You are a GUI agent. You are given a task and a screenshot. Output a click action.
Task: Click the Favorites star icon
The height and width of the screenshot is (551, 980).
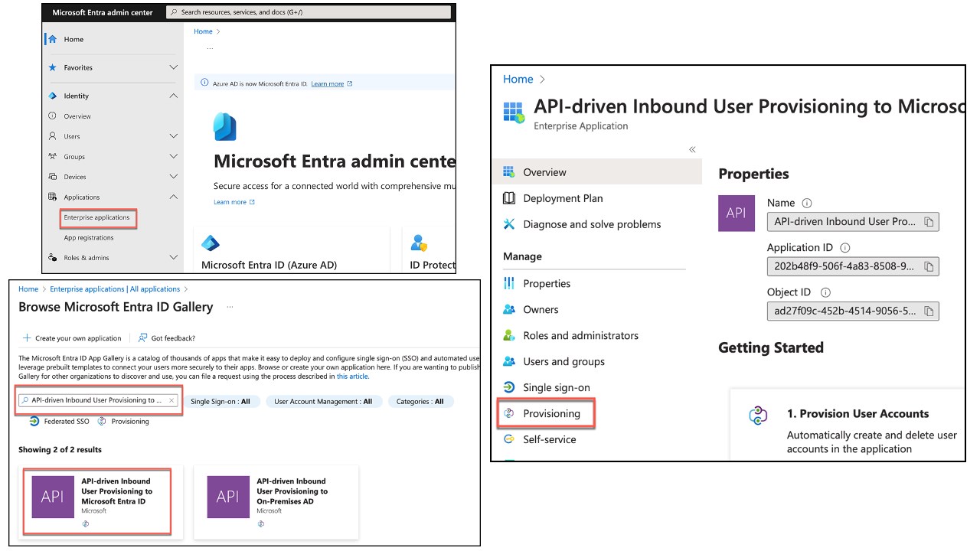coord(52,67)
